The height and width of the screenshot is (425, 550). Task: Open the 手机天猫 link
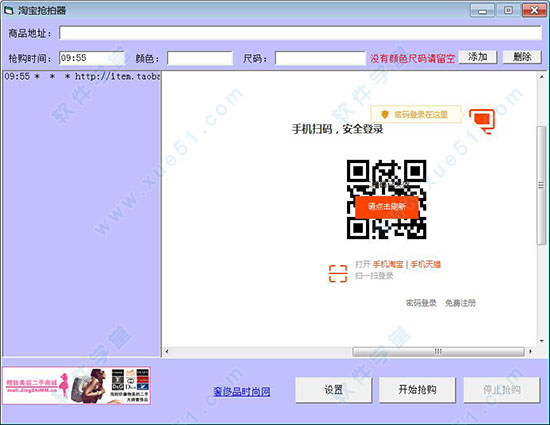click(425, 264)
